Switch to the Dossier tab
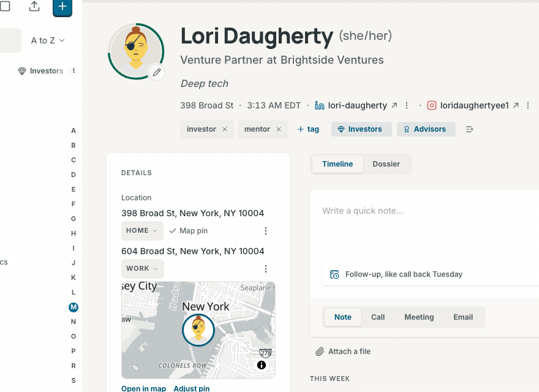The width and height of the screenshot is (539, 392). (386, 164)
